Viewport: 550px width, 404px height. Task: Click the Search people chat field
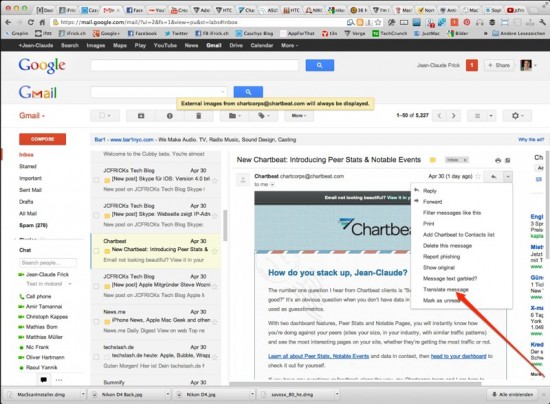pos(48,263)
